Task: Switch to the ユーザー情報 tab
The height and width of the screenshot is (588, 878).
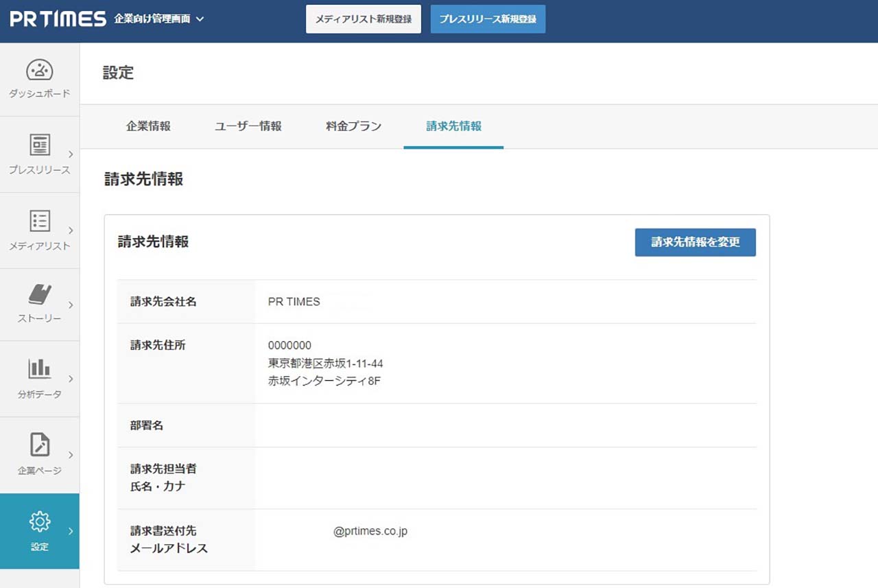Action: click(248, 126)
